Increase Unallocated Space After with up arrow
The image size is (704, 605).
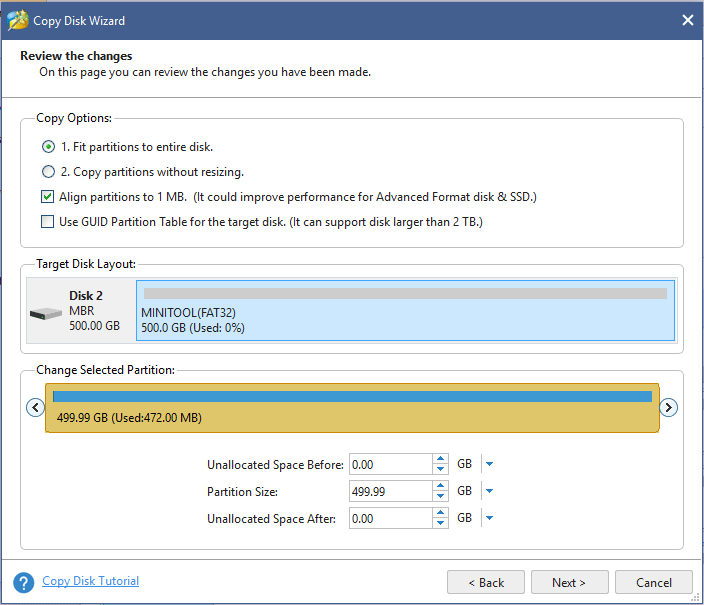[440, 512]
